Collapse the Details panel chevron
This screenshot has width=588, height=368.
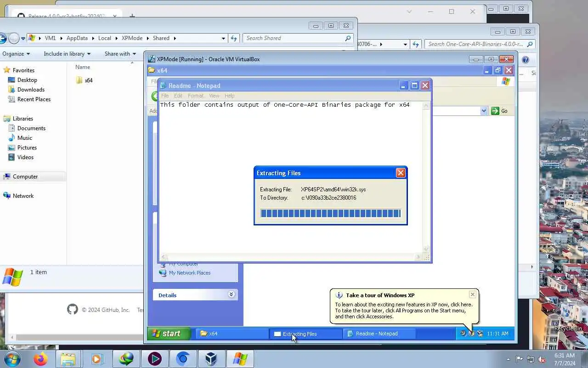[231, 294]
